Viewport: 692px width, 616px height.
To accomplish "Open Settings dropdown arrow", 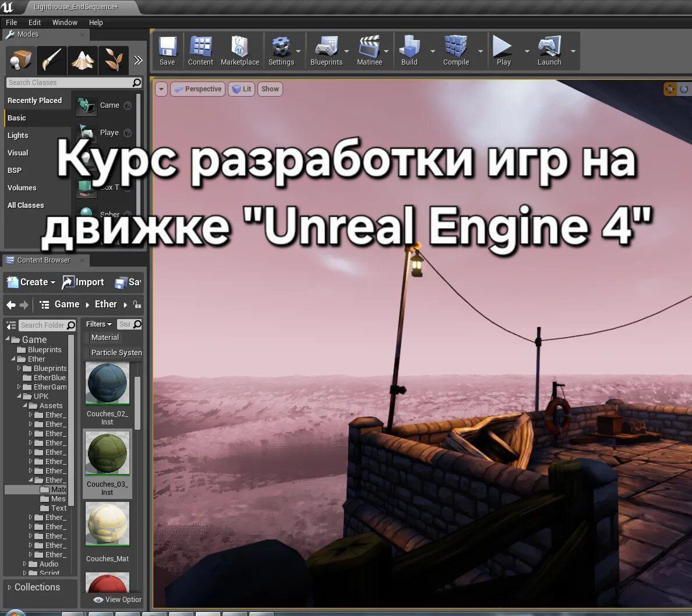I will pyautogui.click(x=298, y=51).
